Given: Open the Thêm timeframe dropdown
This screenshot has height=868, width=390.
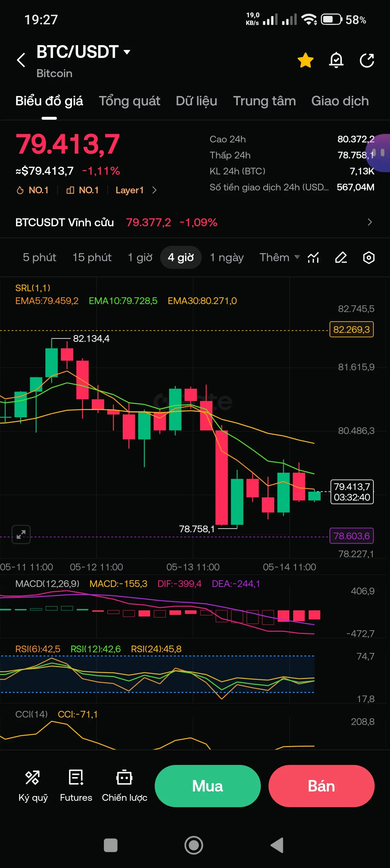Looking at the screenshot, I should click(279, 257).
